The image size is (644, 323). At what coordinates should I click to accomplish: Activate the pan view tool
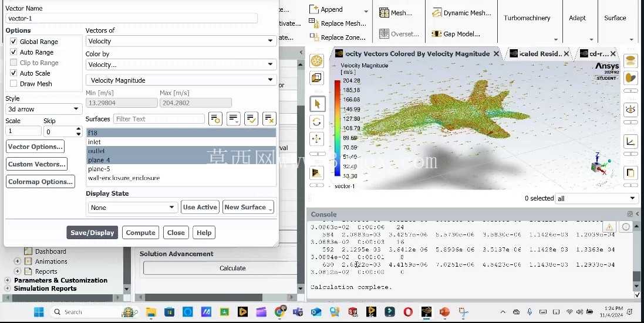(x=316, y=139)
